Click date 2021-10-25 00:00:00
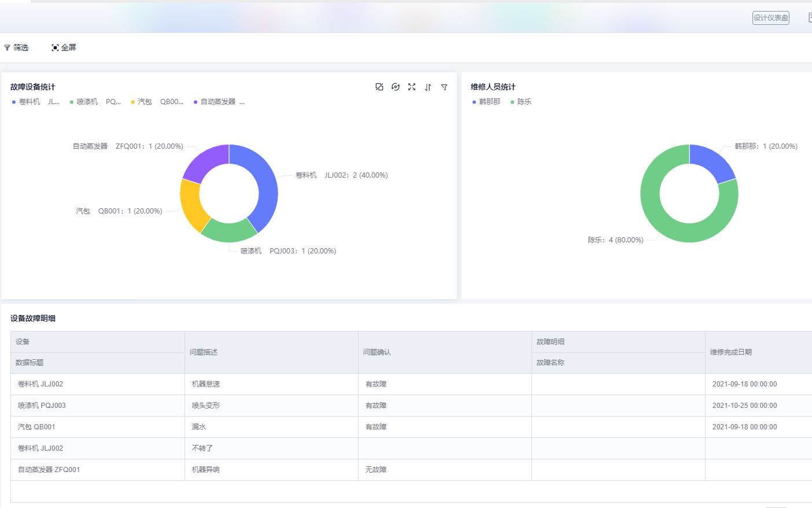 [x=745, y=406]
